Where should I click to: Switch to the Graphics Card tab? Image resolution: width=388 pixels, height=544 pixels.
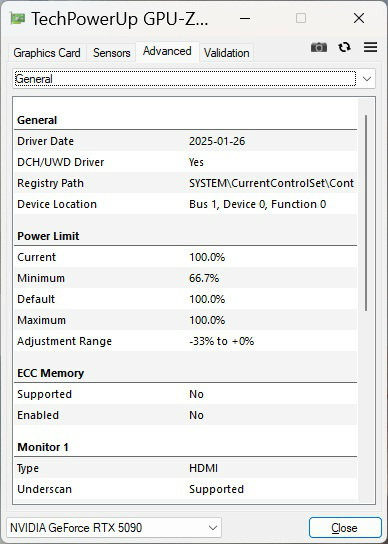tap(47, 53)
